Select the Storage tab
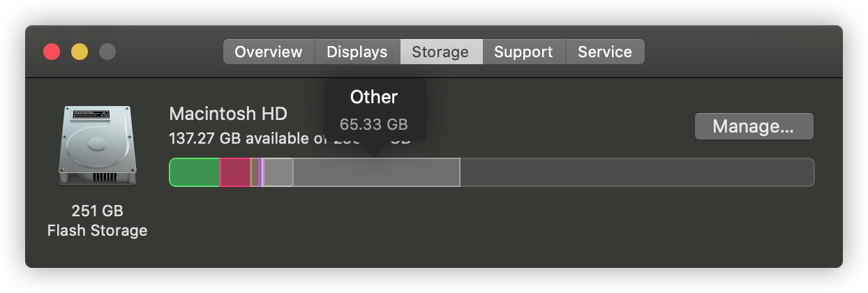This screenshot has width=868, height=293. [440, 52]
